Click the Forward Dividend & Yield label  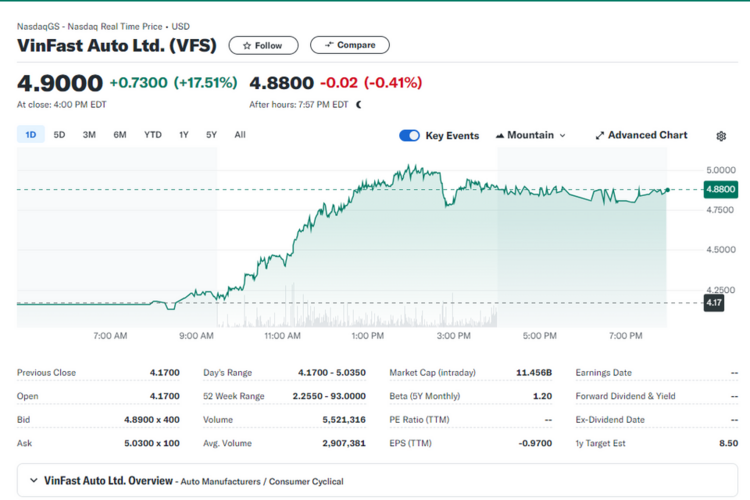point(625,396)
